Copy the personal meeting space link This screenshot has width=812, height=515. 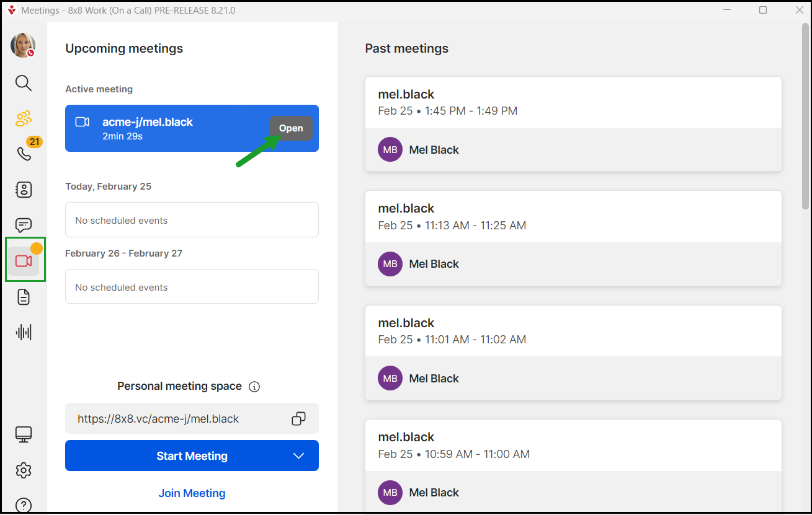pos(298,419)
